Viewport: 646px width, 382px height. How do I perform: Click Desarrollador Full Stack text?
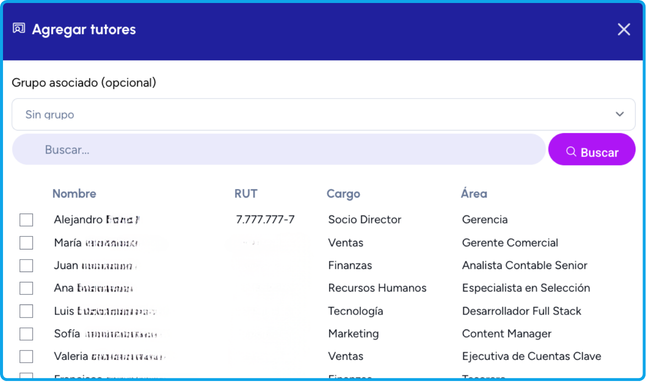(521, 311)
